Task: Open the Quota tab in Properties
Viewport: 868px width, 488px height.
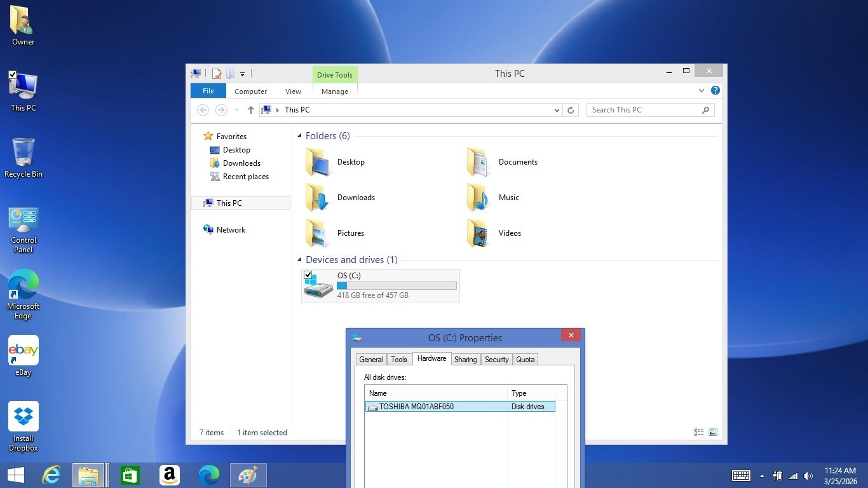Action: point(526,360)
